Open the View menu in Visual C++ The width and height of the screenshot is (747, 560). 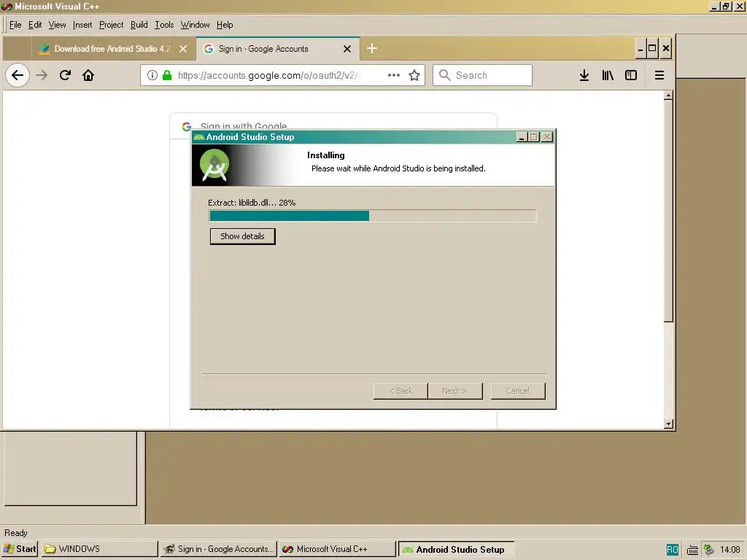tap(57, 25)
